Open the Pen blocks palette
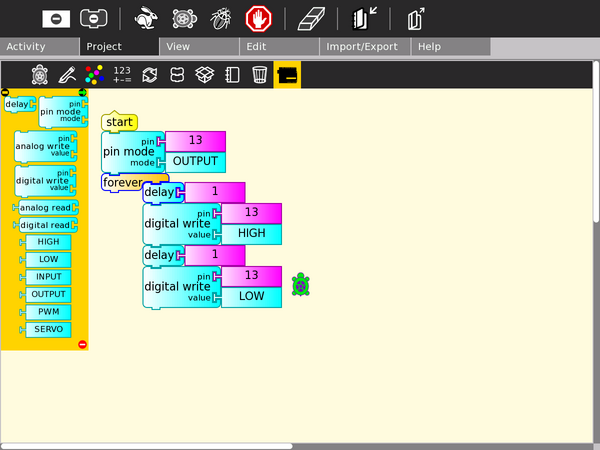The height and width of the screenshot is (450, 600). point(67,74)
